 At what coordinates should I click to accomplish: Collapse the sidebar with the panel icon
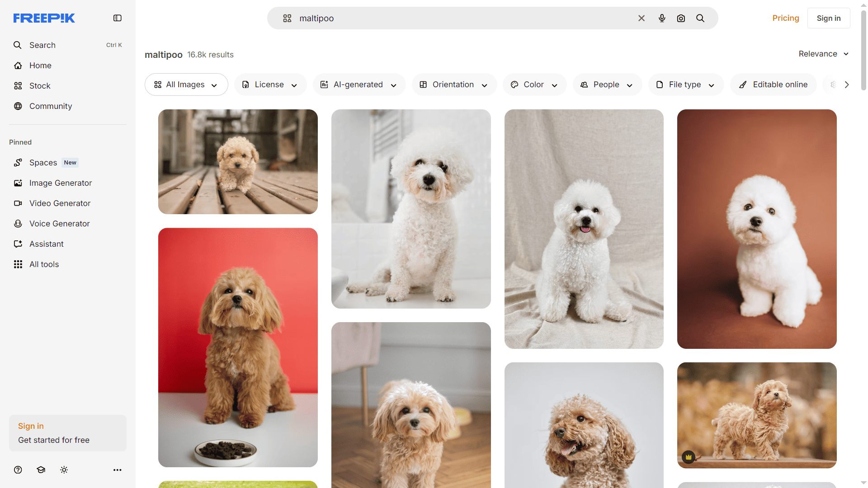pyautogui.click(x=117, y=18)
